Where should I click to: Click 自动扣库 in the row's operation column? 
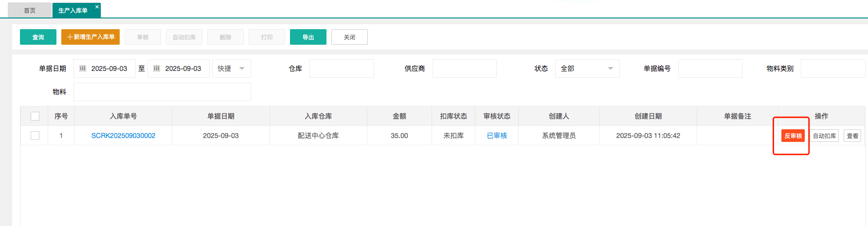pyautogui.click(x=824, y=136)
